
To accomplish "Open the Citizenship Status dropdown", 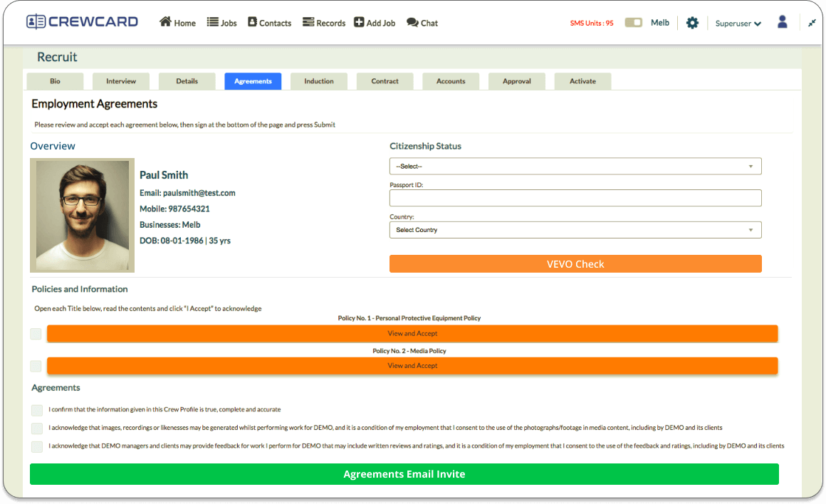I will click(x=575, y=166).
